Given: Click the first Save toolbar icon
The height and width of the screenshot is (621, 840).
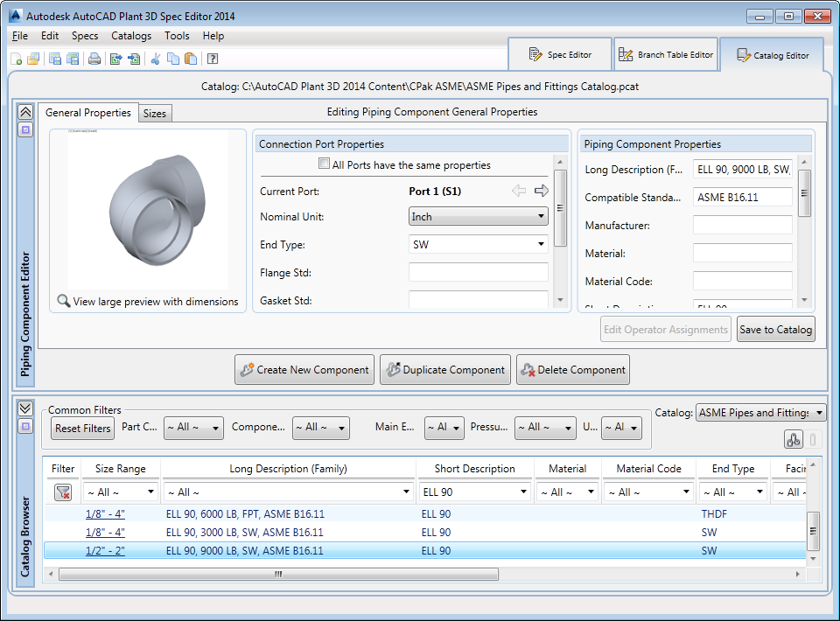Looking at the screenshot, I should [x=55, y=59].
